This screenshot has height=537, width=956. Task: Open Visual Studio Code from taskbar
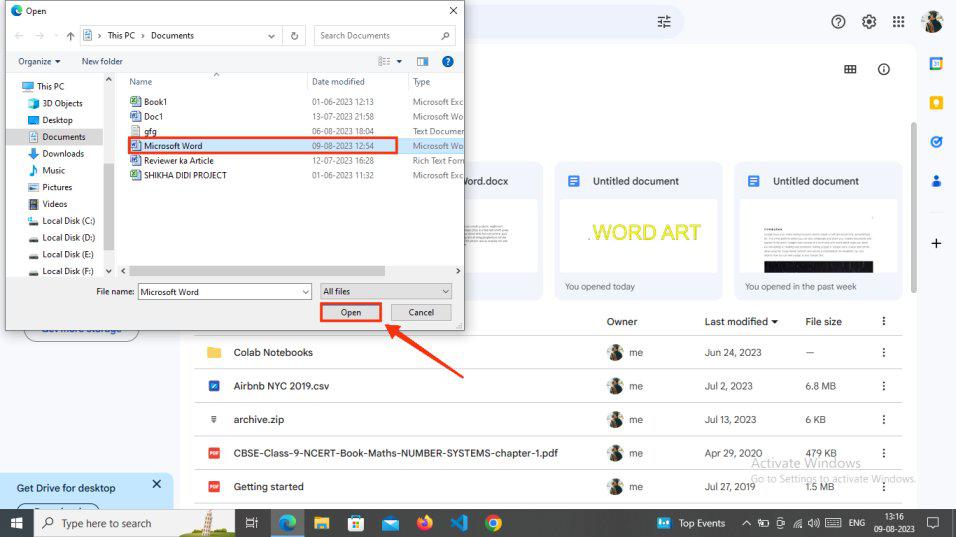(x=458, y=523)
